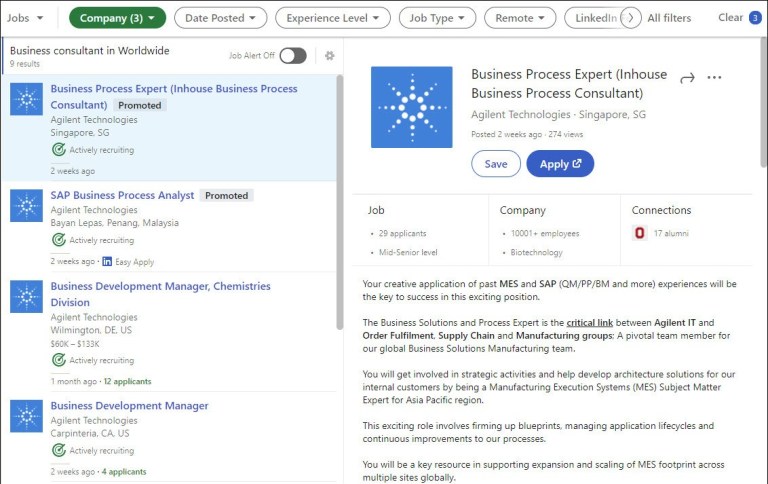Open the Company (3) filter

[x=117, y=18]
